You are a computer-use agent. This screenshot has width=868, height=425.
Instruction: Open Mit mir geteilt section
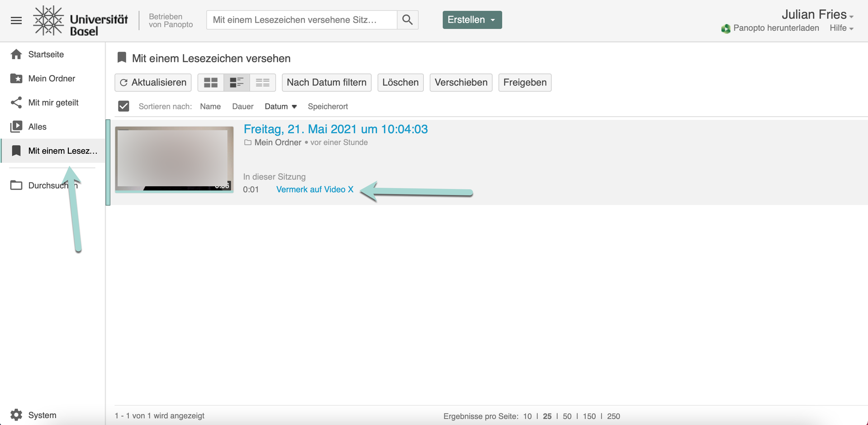tap(53, 103)
